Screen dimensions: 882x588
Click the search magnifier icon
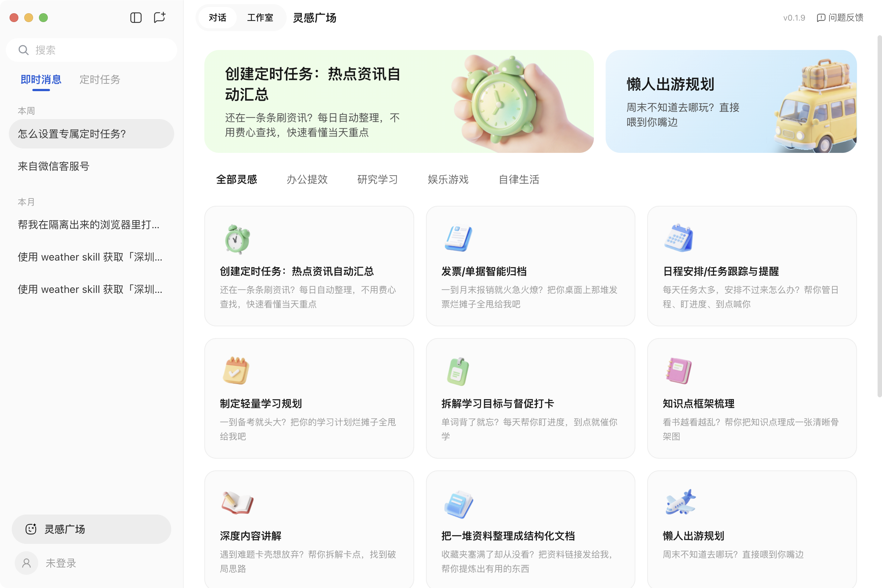24,50
